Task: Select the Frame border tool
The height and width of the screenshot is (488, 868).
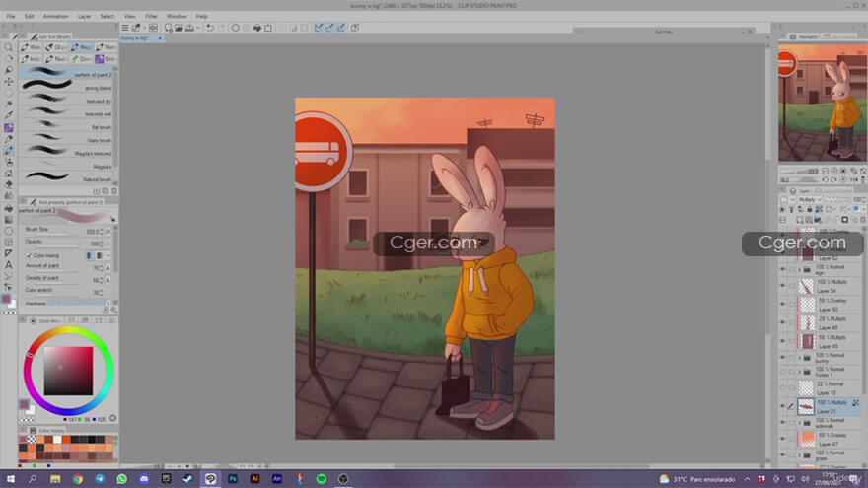Action: click(x=8, y=243)
